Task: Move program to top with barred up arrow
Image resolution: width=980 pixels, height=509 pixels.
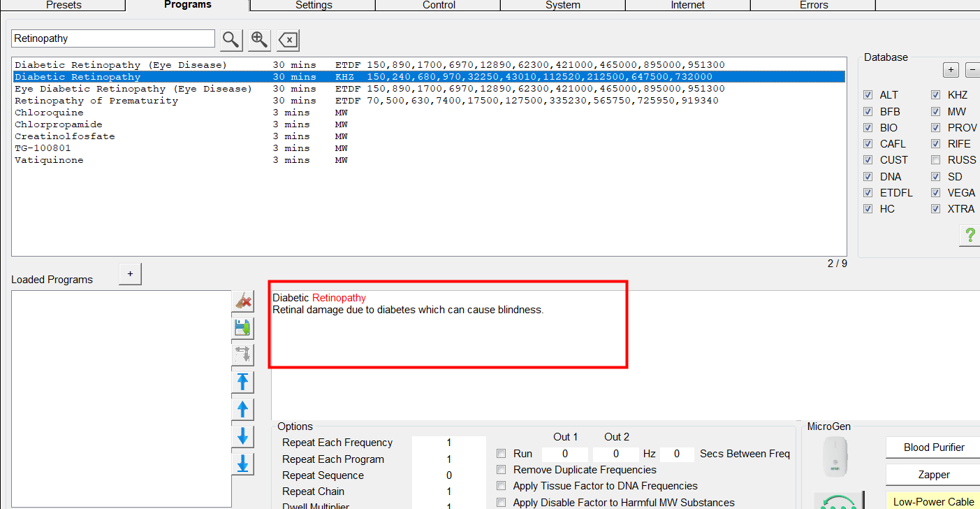Action: pos(243,382)
